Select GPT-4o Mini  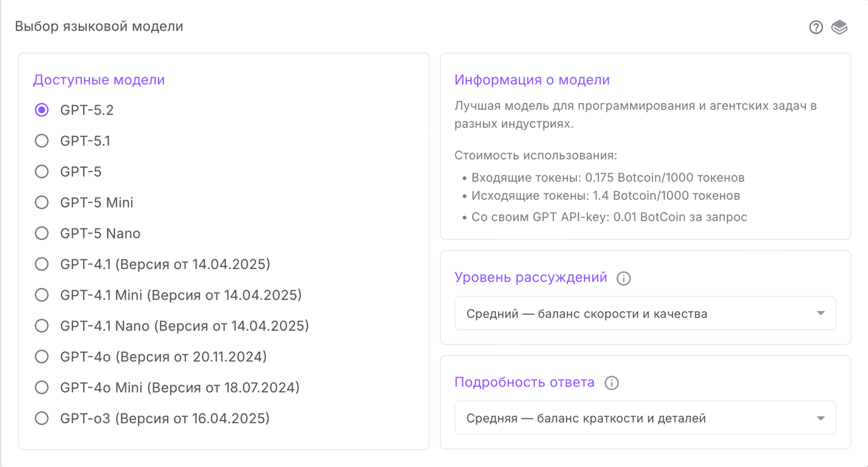click(x=41, y=387)
